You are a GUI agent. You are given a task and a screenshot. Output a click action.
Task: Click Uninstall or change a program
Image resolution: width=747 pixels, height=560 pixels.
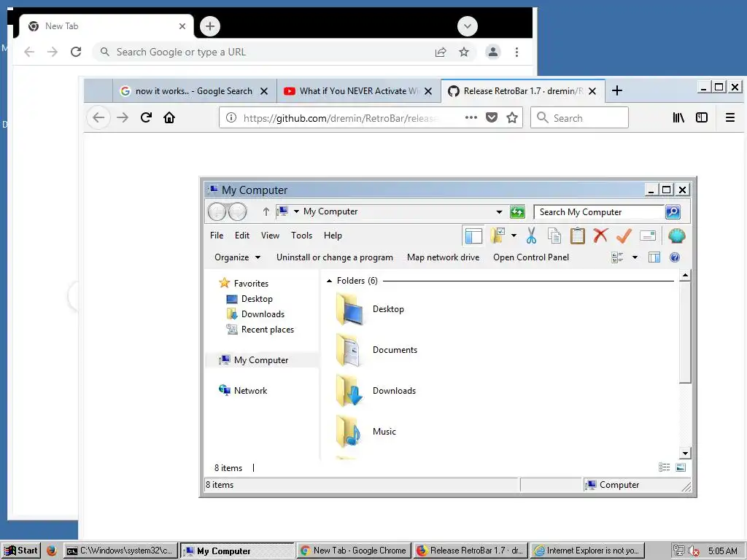335,257
